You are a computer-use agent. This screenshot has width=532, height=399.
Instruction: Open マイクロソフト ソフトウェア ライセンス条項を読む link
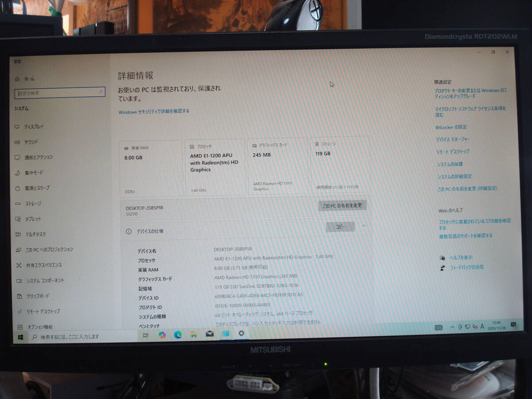tap(470, 111)
